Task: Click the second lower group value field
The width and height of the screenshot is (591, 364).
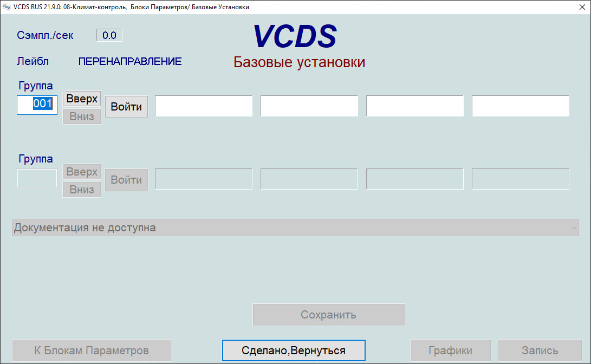Action: coord(309,179)
